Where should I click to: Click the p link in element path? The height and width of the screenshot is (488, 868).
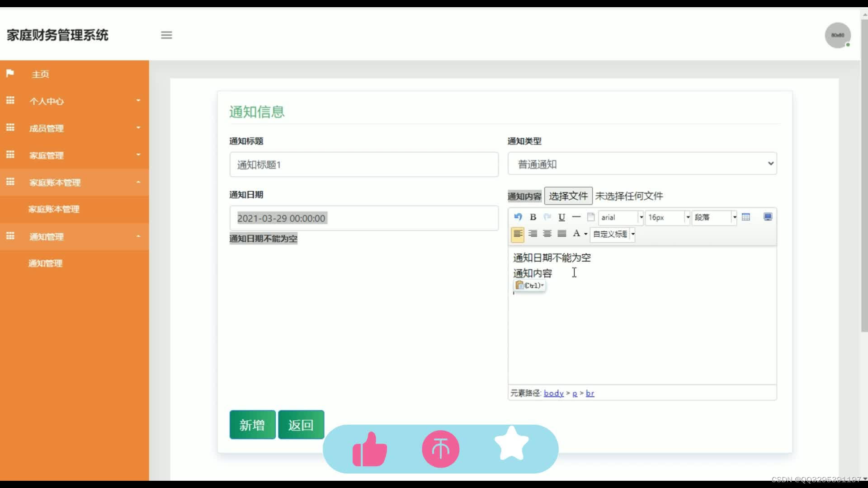575,394
